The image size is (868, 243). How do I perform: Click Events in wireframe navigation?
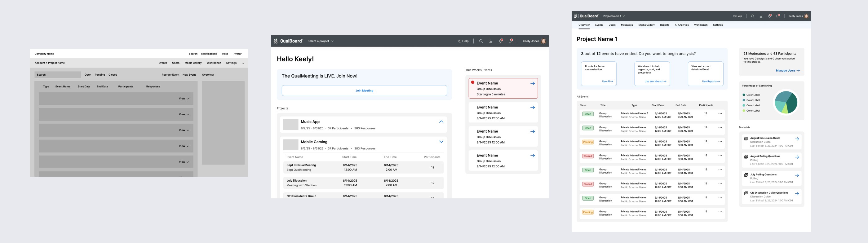coord(163,63)
